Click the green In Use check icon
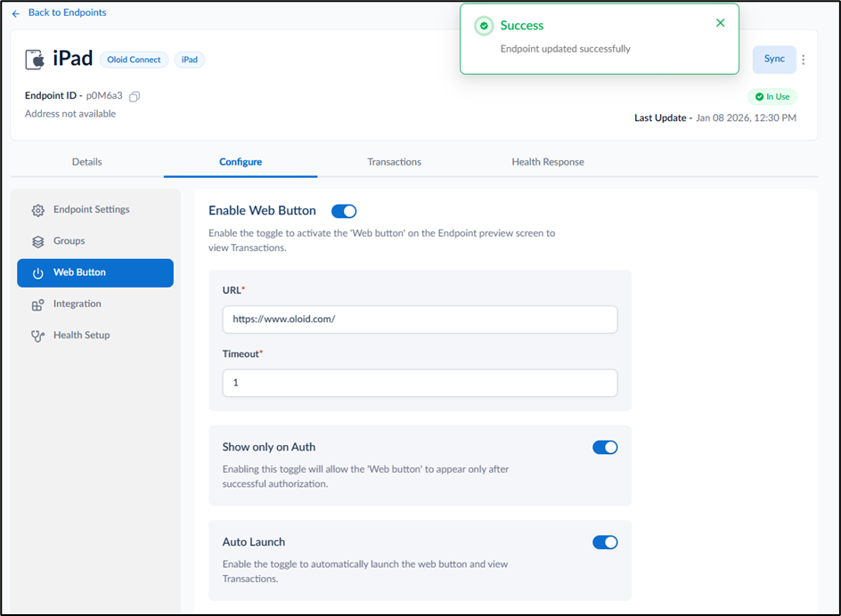 (x=759, y=97)
